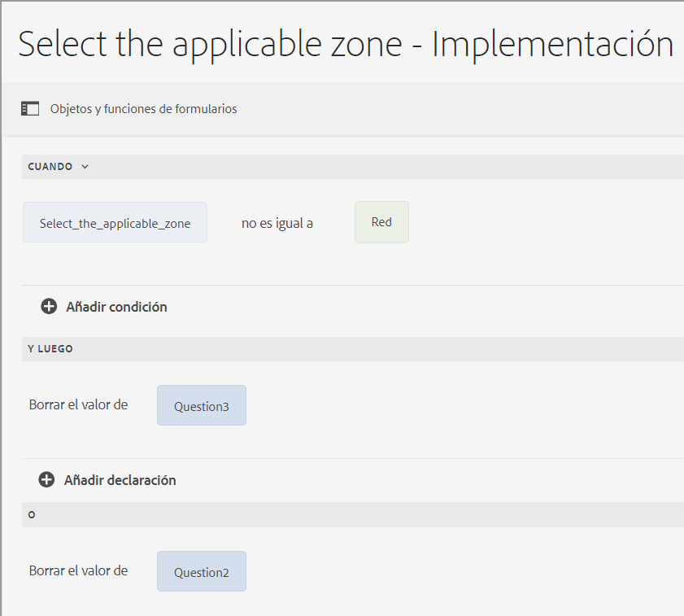Toggle the form objects side panel icon
684x616 pixels.
click(30, 108)
